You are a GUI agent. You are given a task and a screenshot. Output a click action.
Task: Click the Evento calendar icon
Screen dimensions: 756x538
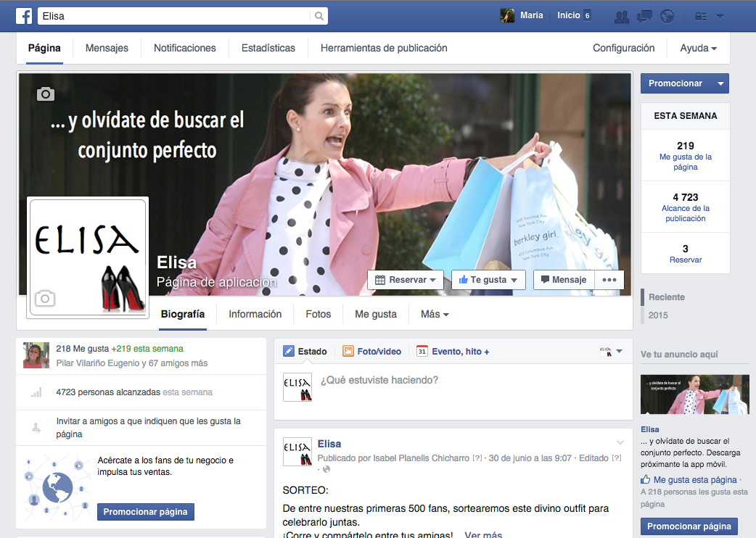pos(422,351)
